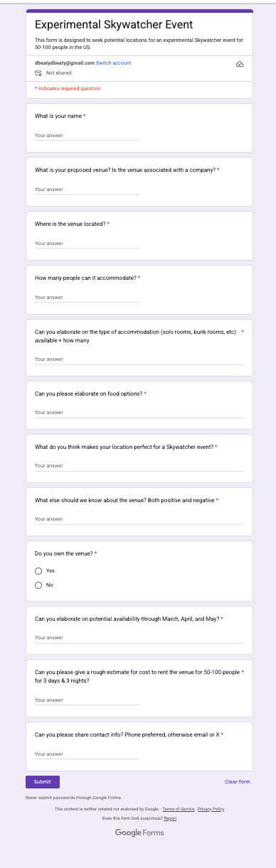
Task: Select Yes for owning the venue
Action: [38, 570]
